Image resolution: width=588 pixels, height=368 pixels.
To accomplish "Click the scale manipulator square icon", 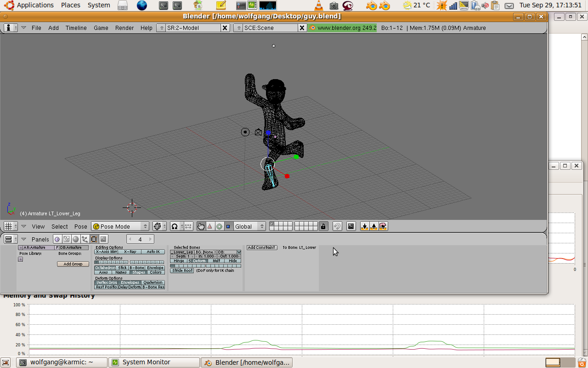I will pyautogui.click(x=228, y=226).
